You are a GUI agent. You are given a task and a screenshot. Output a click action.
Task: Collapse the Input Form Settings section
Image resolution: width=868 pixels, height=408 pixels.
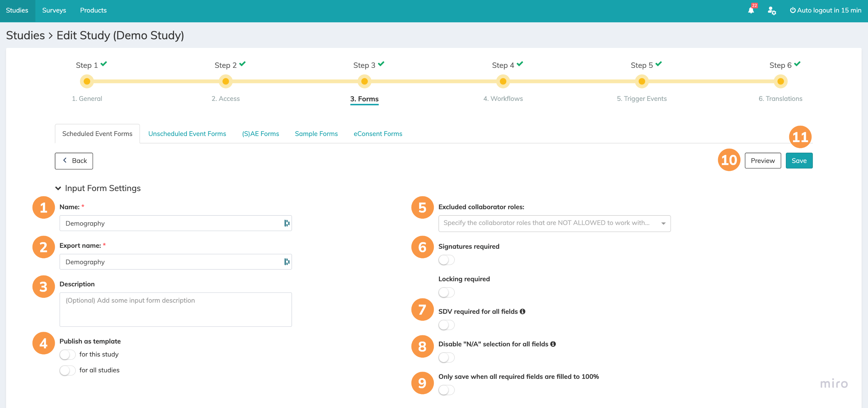[58, 188]
